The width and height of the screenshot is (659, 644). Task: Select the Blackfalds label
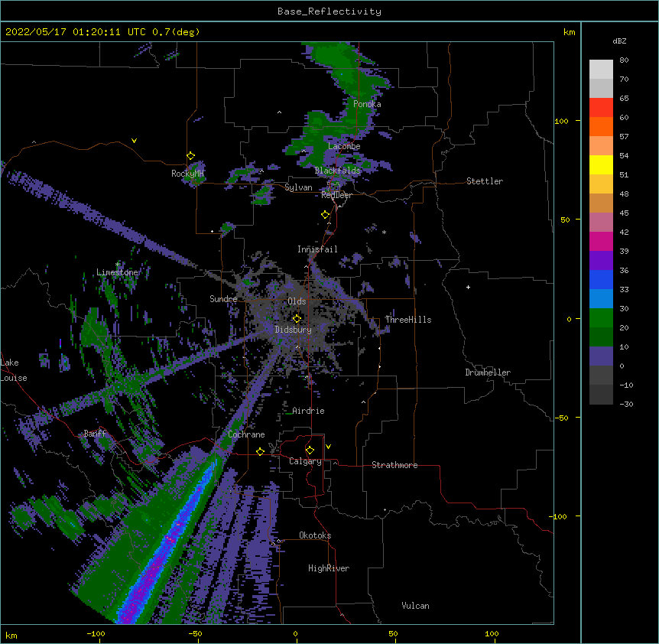(337, 171)
